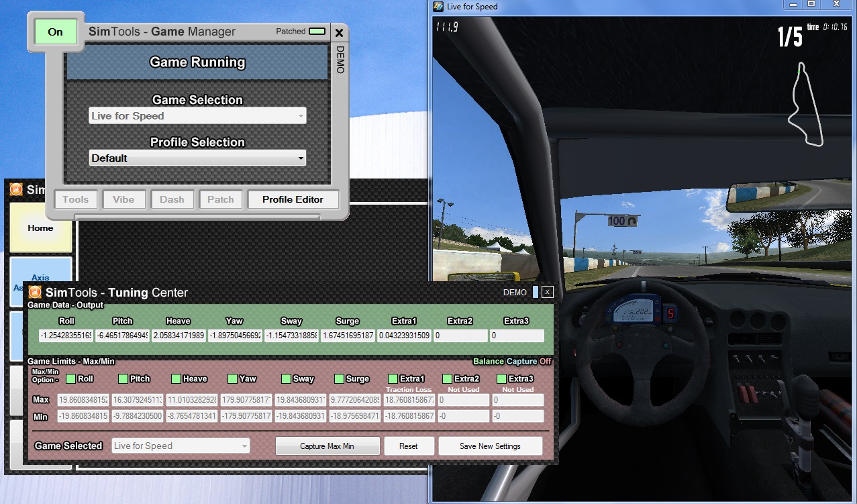Click the Capture Max Min button
This screenshot has width=857, height=504.
coord(327,446)
